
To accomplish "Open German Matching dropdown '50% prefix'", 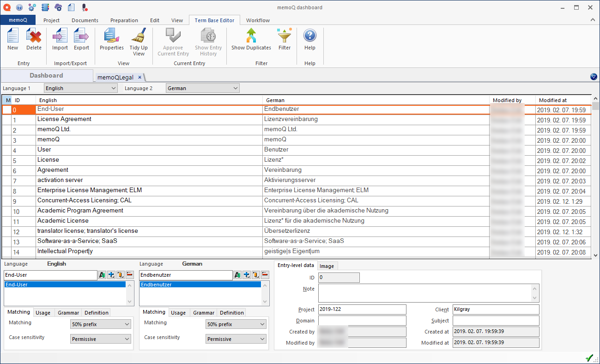I will pyautogui.click(x=236, y=324).
